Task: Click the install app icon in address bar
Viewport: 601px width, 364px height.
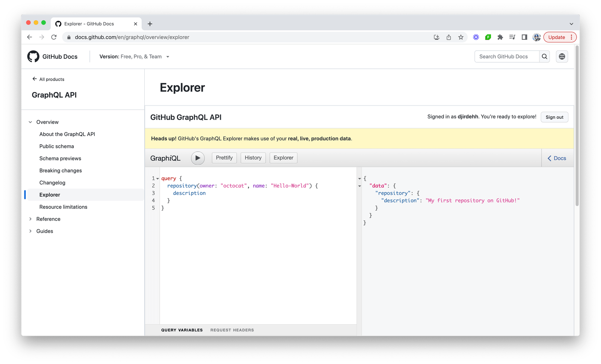Action: (x=436, y=37)
